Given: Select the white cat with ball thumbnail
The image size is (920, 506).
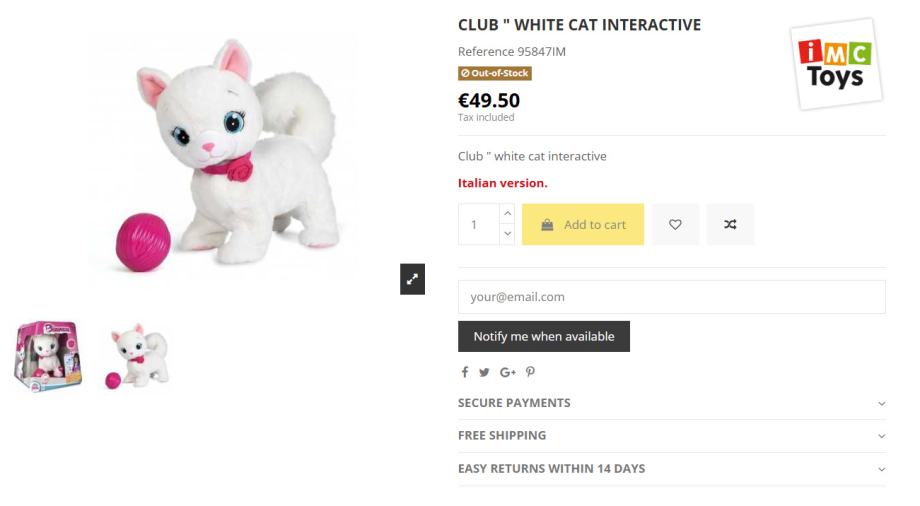Looking at the screenshot, I should tap(135, 356).
